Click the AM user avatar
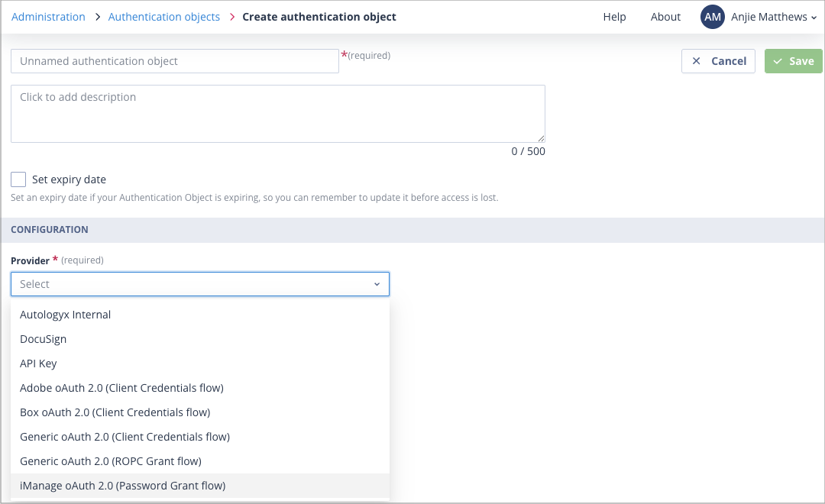The width and height of the screenshot is (825, 504). pyautogui.click(x=712, y=17)
